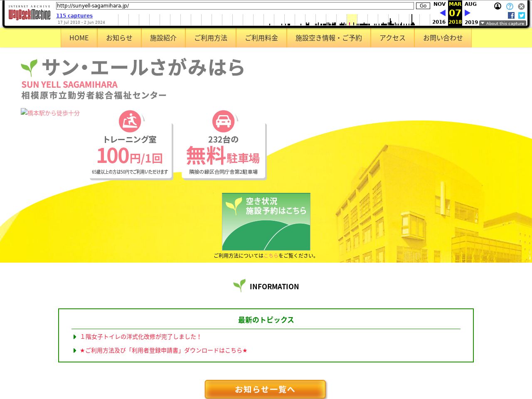
Task: Close the Wayback toolbar
Action: (521, 6)
